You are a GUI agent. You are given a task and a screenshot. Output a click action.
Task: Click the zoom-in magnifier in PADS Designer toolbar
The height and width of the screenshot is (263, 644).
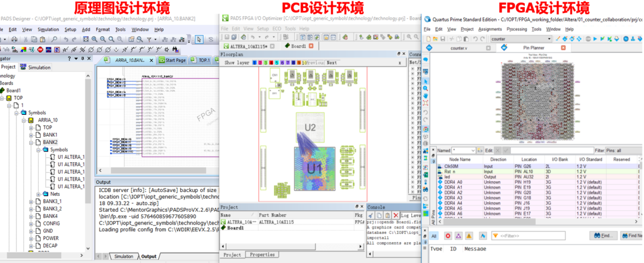pyautogui.click(x=94, y=39)
